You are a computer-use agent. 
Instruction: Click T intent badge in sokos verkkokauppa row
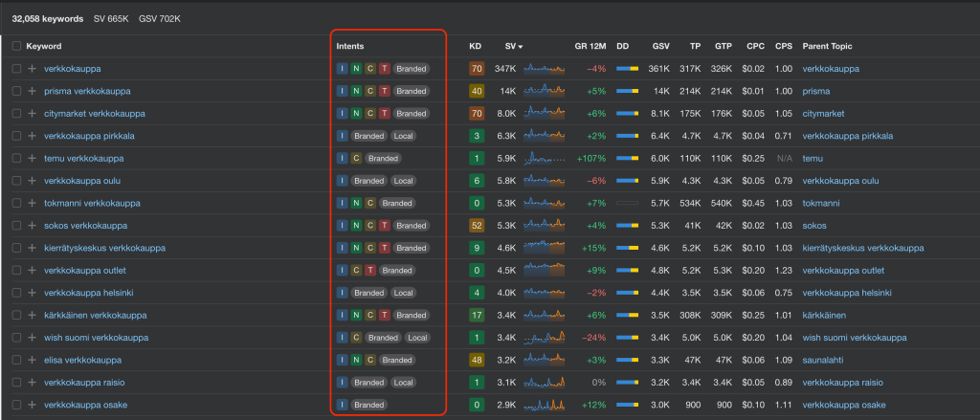[385, 226]
